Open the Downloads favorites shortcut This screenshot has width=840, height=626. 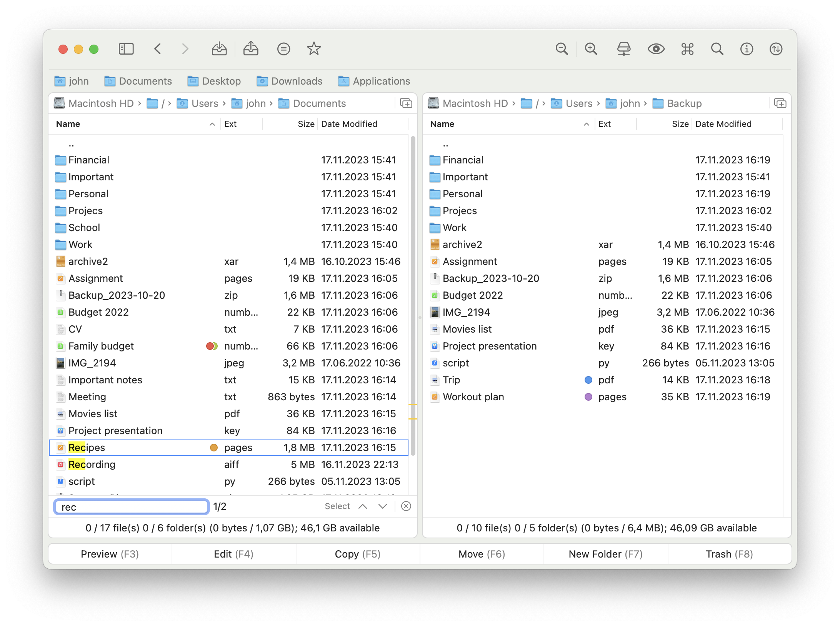pyautogui.click(x=290, y=81)
